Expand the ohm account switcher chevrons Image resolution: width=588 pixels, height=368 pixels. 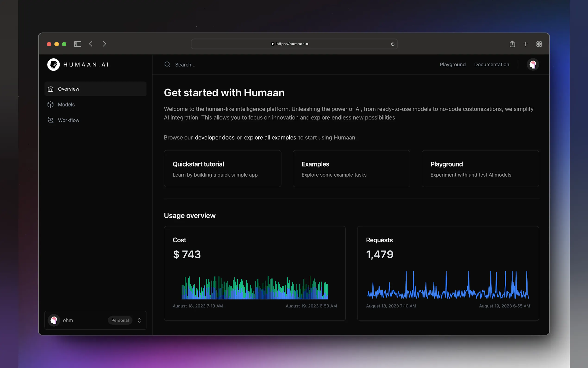pyautogui.click(x=139, y=320)
